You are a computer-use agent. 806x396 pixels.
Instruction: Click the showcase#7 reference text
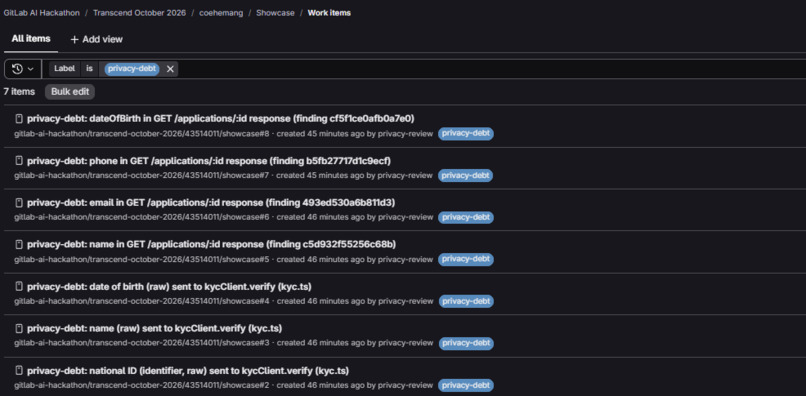[141, 175]
